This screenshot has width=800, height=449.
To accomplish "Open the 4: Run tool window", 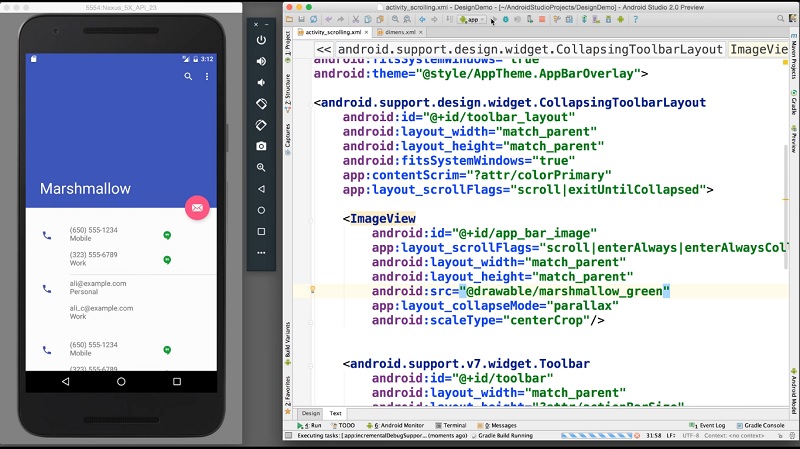I will [x=309, y=425].
